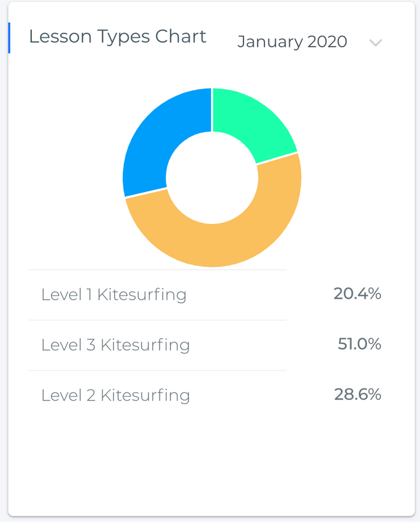Click the Lesson Types Chart title
This screenshot has height=522, width=420.
pos(118,37)
